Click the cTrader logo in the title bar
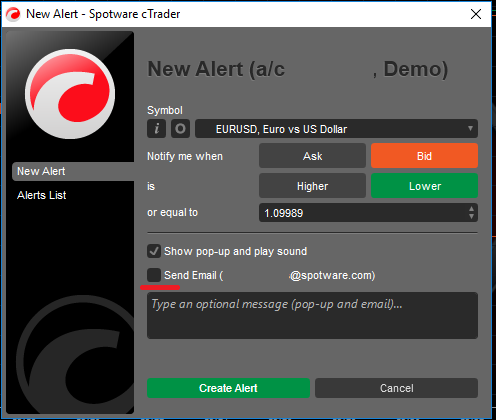The width and height of the screenshot is (496, 420). (13, 14)
